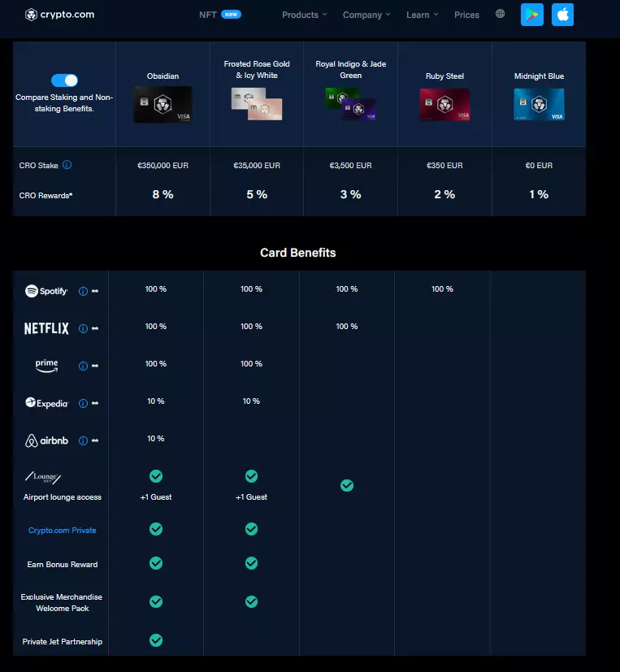Select the Midnight Blue card image
Viewport: 620px width, 672px height.
[539, 105]
